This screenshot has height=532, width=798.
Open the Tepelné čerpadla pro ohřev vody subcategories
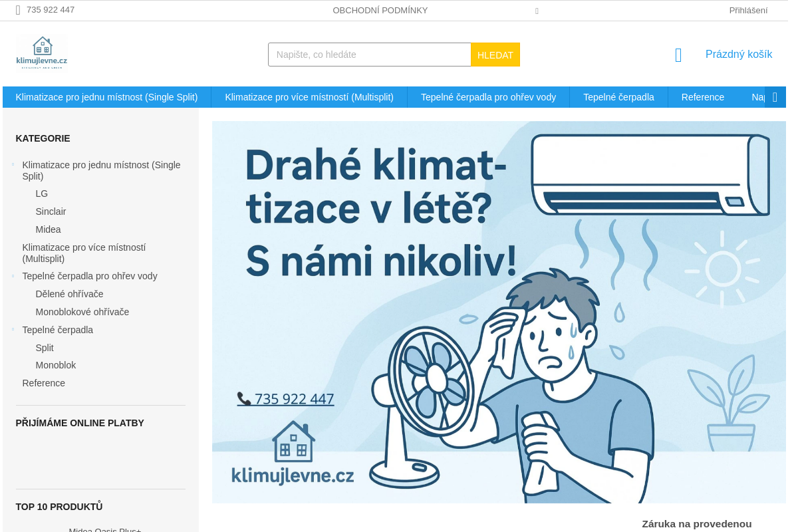point(13,275)
